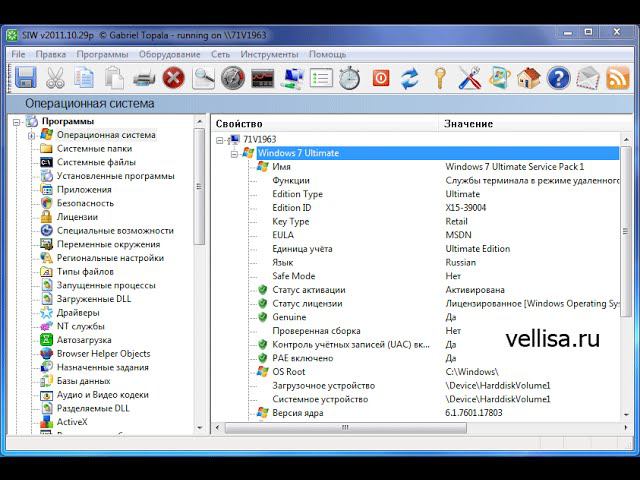Click the left tree scroll down arrow
This screenshot has width=640, height=480.
coord(200,428)
